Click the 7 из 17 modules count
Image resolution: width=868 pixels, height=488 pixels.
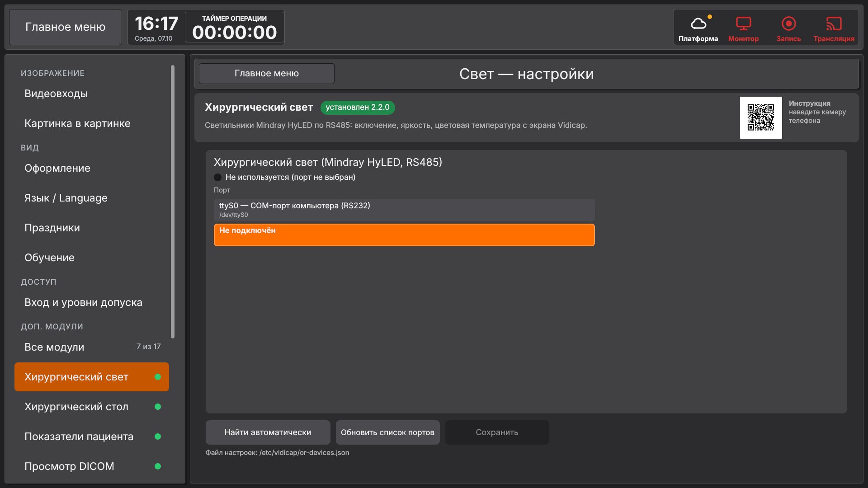pos(148,347)
